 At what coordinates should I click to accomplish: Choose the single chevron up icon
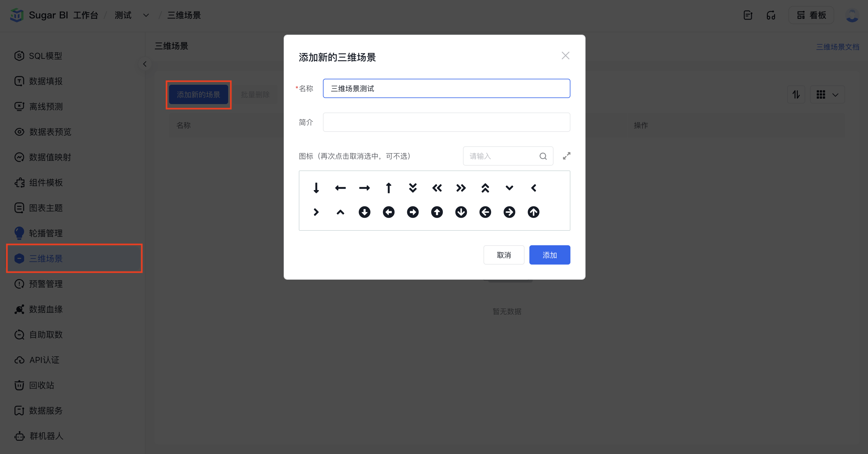[x=340, y=212]
